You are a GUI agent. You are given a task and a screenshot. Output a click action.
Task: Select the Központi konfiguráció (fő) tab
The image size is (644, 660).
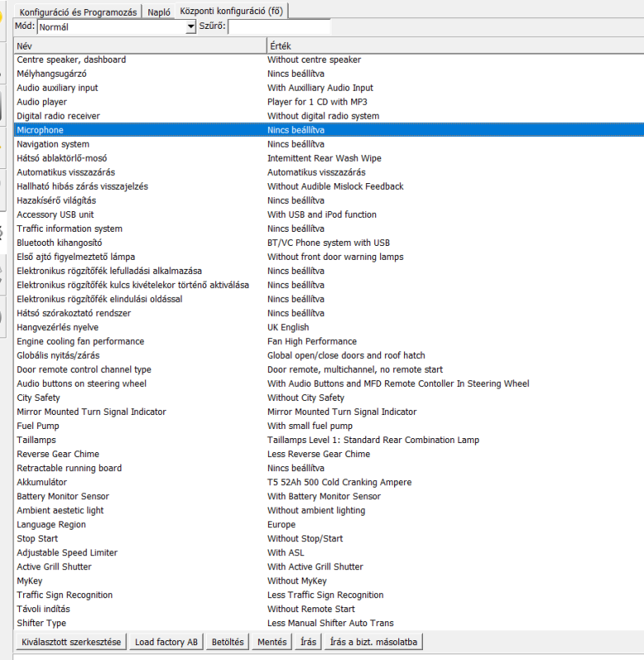click(232, 11)
